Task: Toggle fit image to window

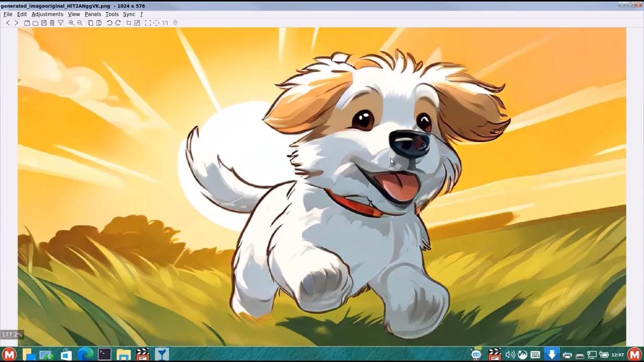Action: 147,23
